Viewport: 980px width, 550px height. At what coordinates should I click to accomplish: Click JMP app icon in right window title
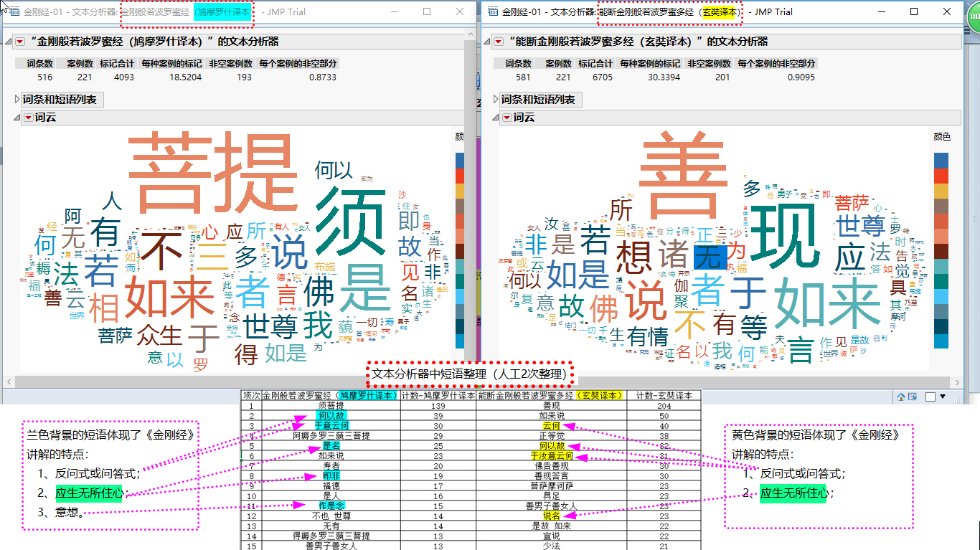click(492, 12)
